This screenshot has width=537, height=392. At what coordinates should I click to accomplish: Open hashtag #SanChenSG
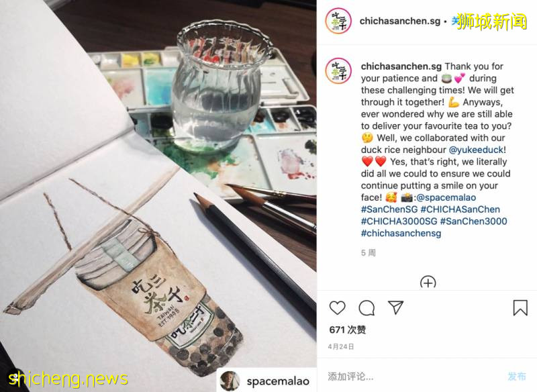click(x=389, y=209)
